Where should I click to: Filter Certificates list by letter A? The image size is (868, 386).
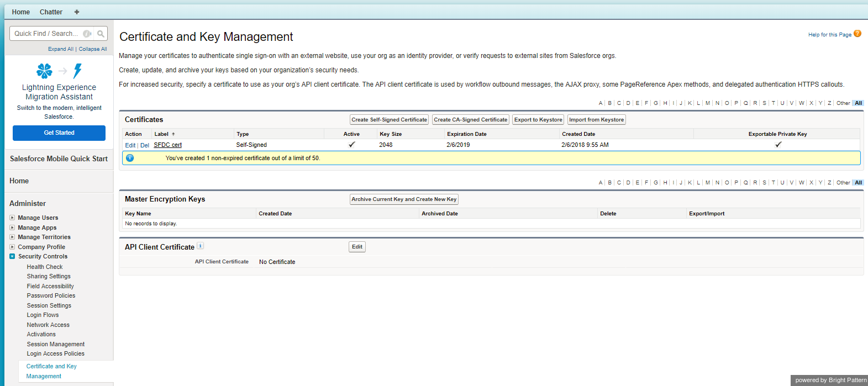click(x=601, y=103)
